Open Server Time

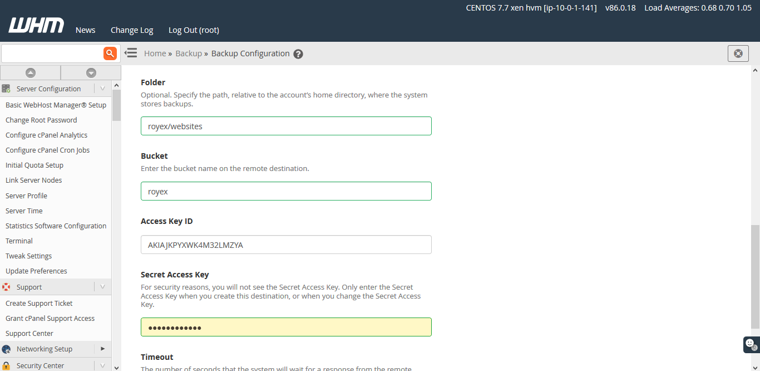(x=24, y=210)
